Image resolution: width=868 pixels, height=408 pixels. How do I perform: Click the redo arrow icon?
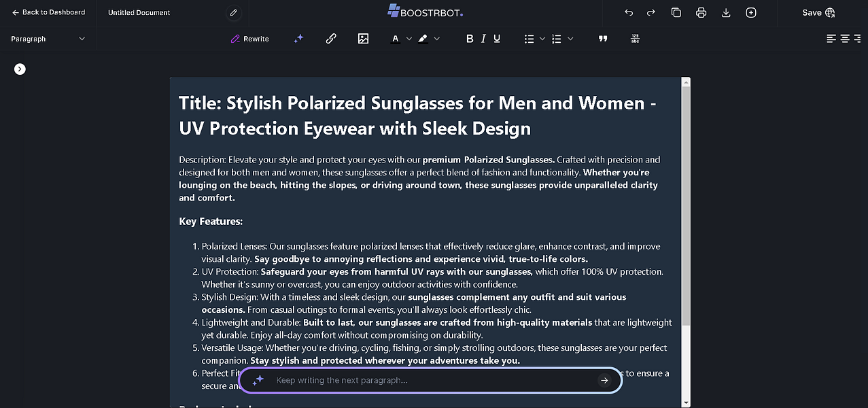[650, 12]
